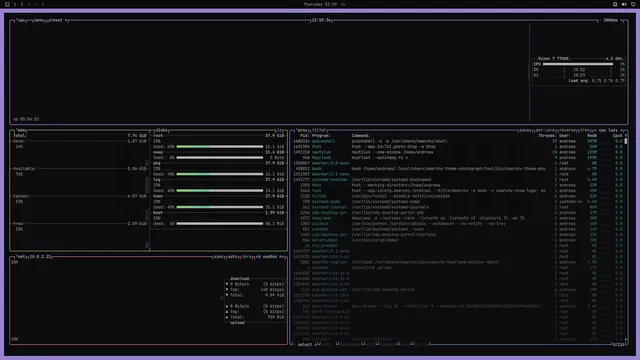Image resolution: width=640 pixels, height=360 pixels.
Task: Click the MemB column header
Action: 592,136
